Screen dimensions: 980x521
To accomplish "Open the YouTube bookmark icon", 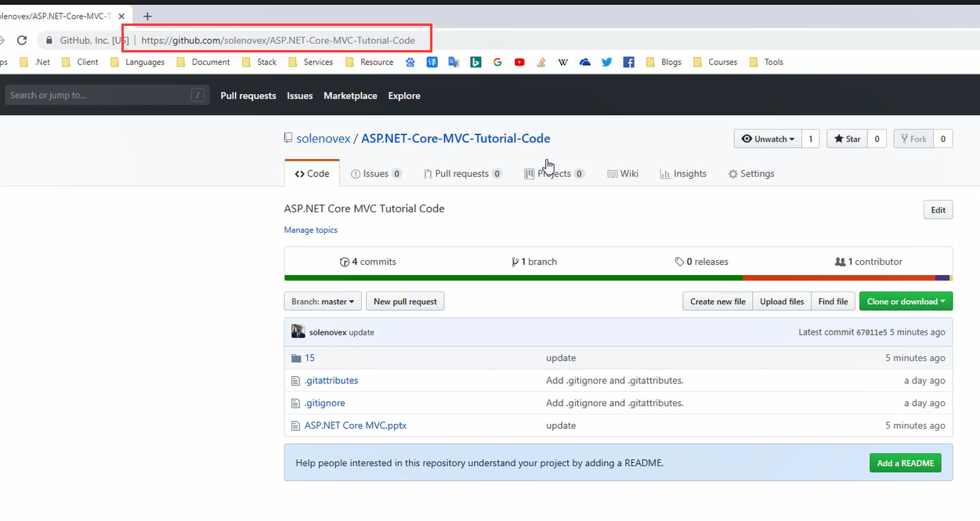I will click(x=519, y=62).
